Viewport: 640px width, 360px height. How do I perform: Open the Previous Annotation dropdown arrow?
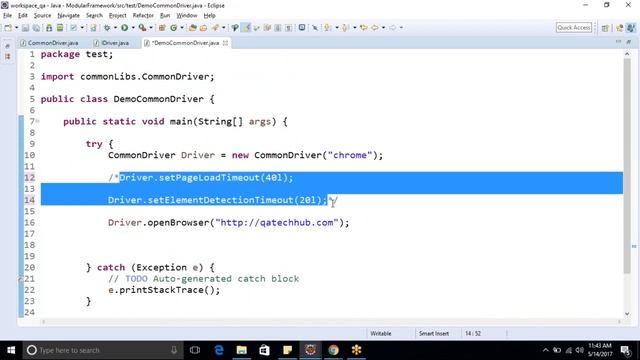click(355, 28)
